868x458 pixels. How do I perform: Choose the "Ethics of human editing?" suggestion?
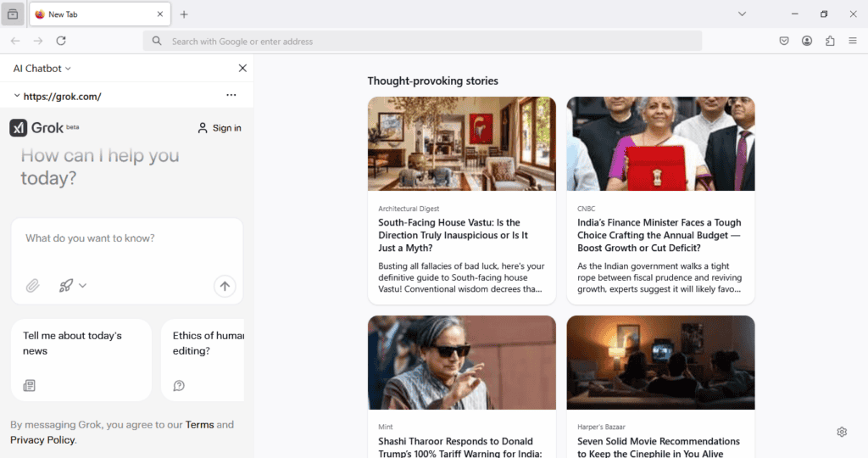tap(203, 360)
